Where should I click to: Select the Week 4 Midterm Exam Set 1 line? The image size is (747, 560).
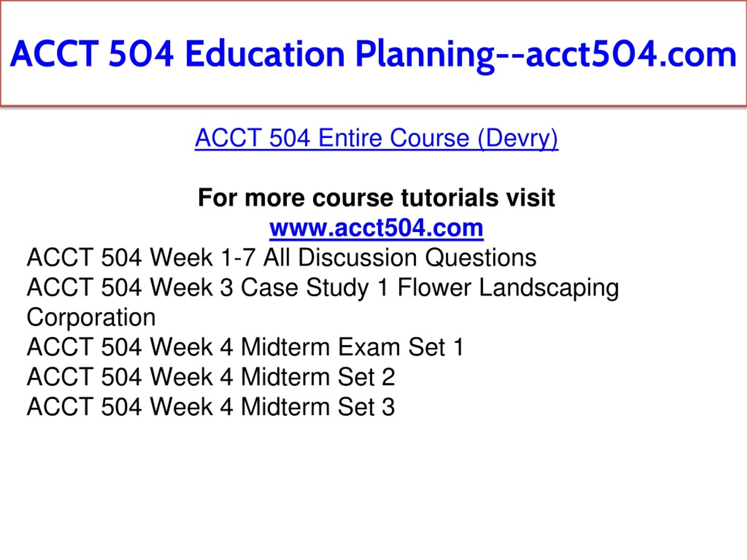click(x=245, y=347)
